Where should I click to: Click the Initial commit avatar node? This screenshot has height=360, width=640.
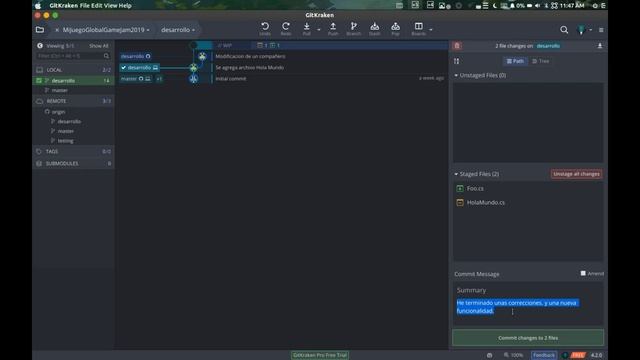(193, 79)
